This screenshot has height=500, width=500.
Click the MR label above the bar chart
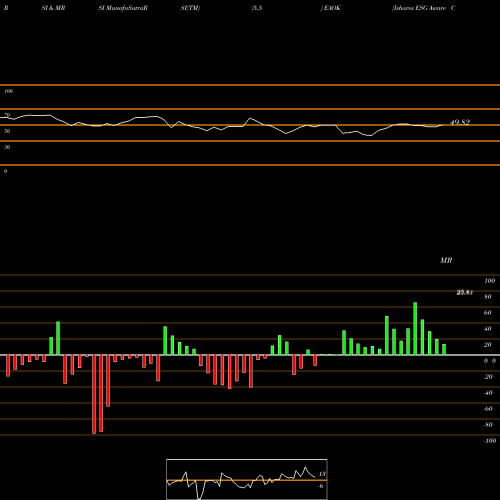point(446,260)
